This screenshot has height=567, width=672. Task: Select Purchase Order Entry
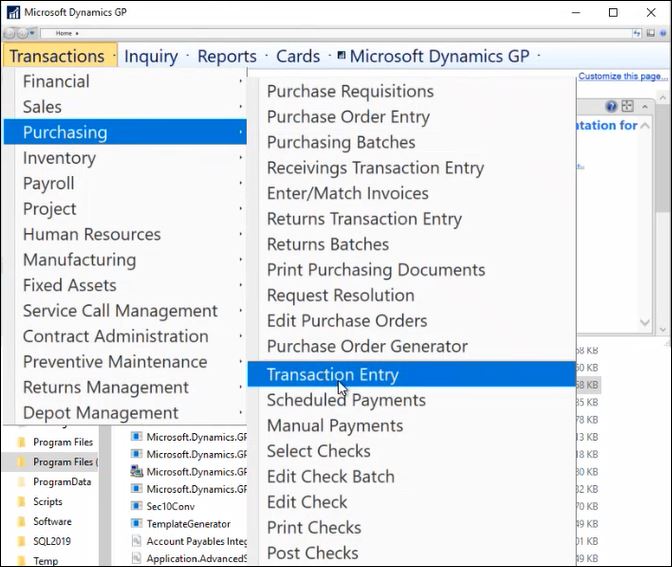coord(348,117)
